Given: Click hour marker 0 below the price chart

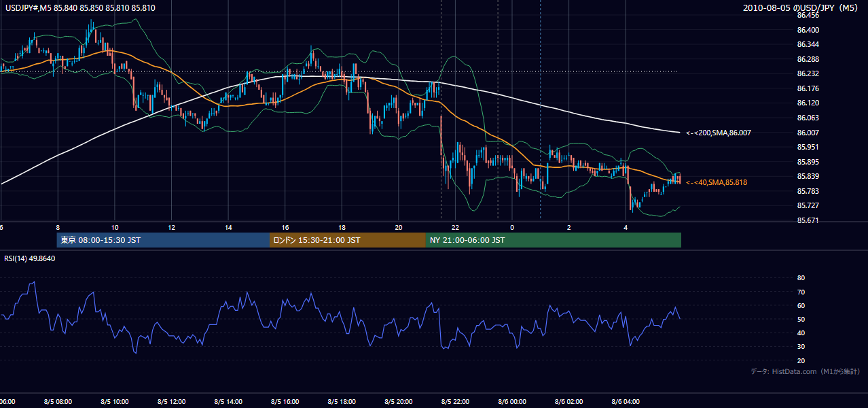Looking at the screenshot, I should [x=512, y=227].
